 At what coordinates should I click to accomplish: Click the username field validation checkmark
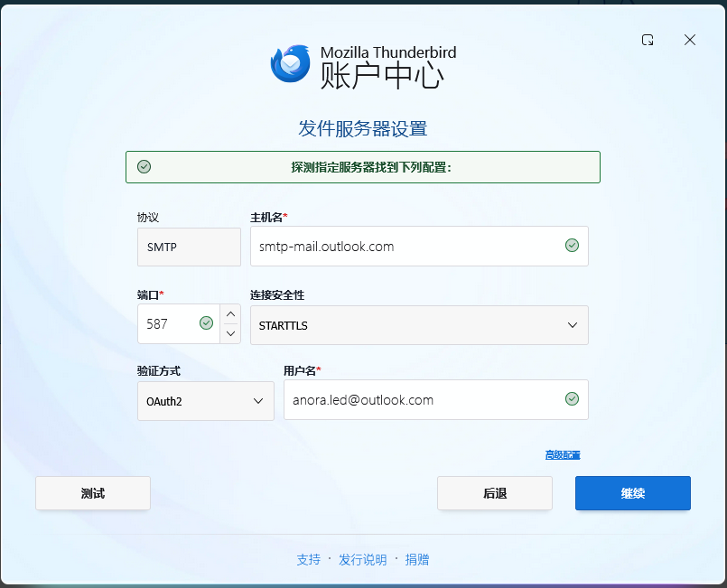pyautogui.click(x=573, y=399)
